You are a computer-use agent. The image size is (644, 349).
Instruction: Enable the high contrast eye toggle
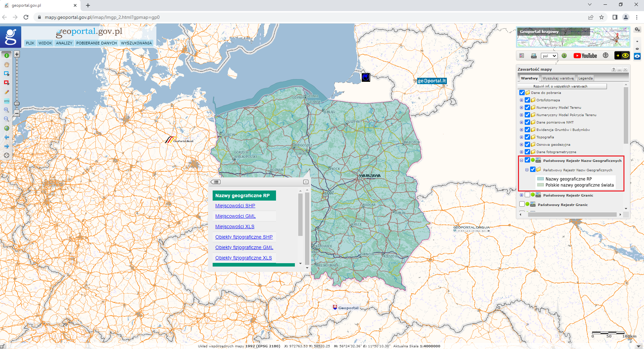(626, 56)
